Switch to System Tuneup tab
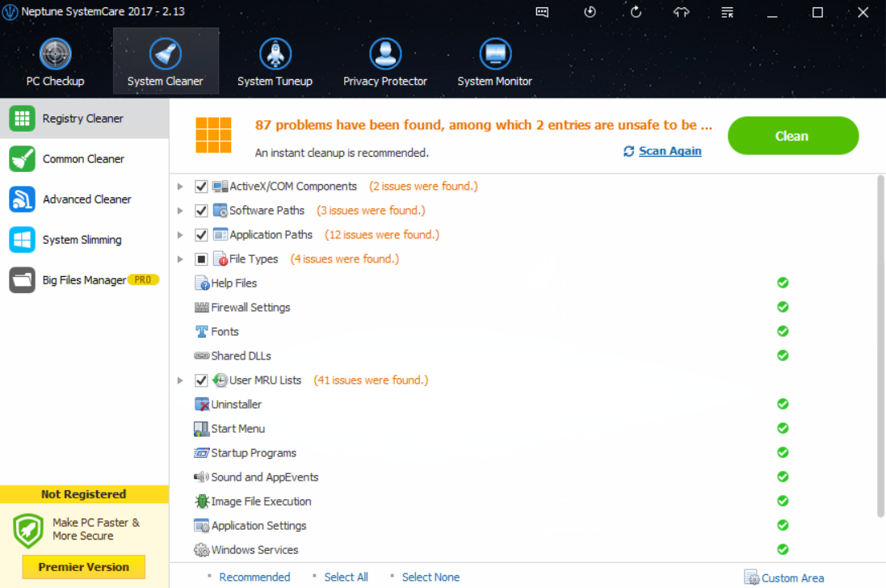Screen dimensions: 886x588 click(275, 61)
